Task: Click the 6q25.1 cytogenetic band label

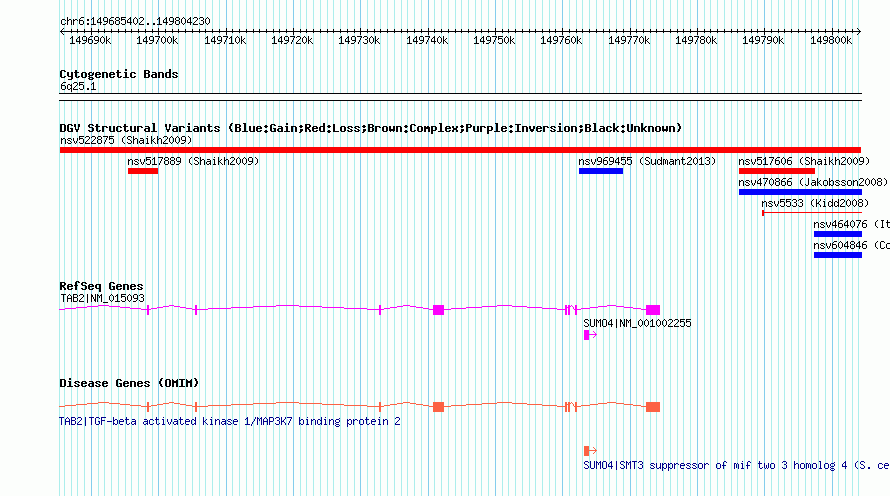Action: point(78,86)
